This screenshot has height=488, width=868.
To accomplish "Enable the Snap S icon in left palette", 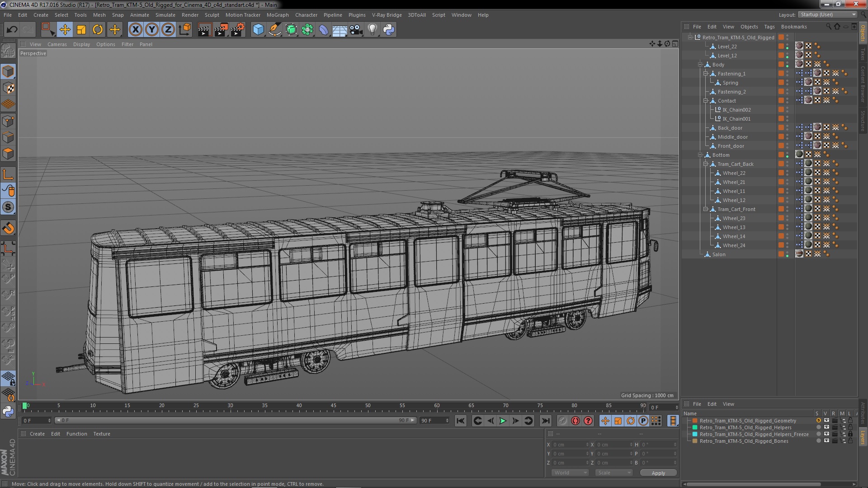I will coord(8,207).
